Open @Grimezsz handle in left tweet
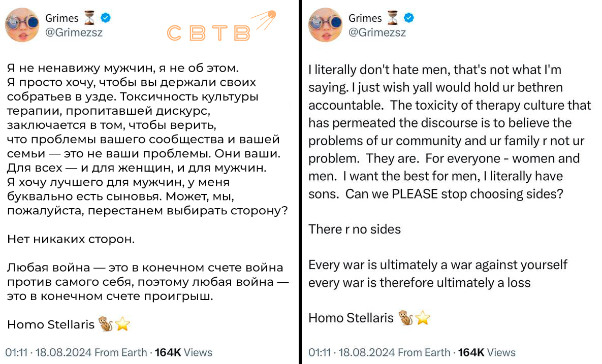 (74, 32)
